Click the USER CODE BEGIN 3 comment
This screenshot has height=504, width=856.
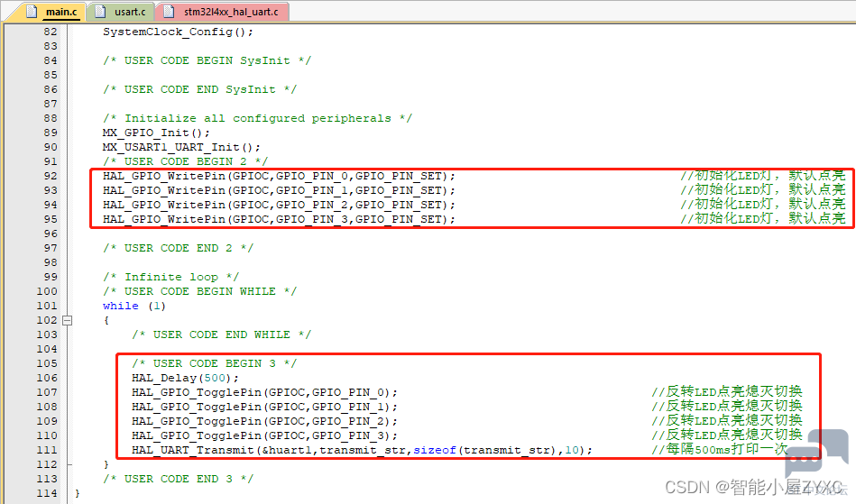click(214, 364)
